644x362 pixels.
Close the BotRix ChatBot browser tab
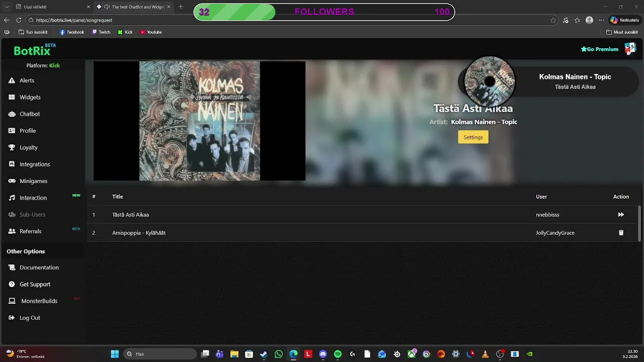point(168,7)
